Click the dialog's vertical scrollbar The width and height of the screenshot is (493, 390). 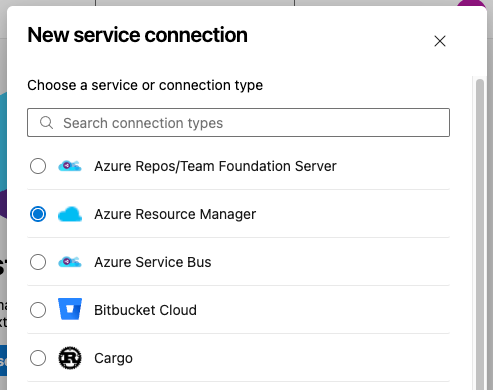pos(480,233)
